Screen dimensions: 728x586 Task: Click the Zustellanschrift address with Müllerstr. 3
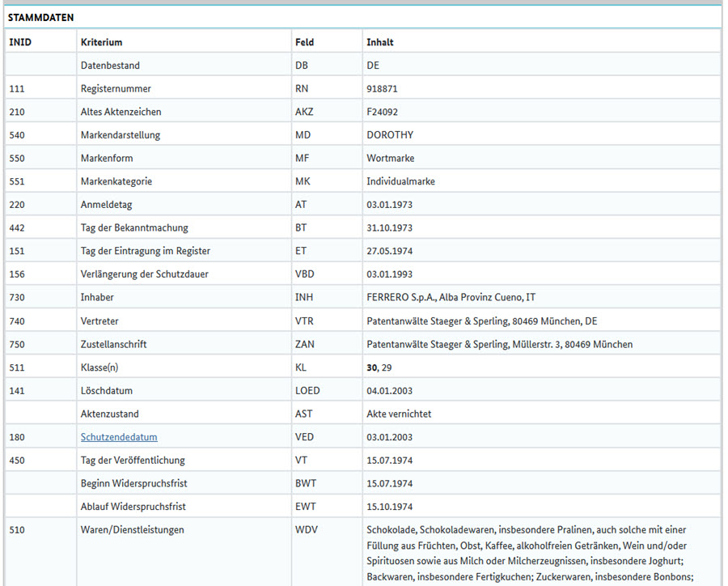pos(499,344)
